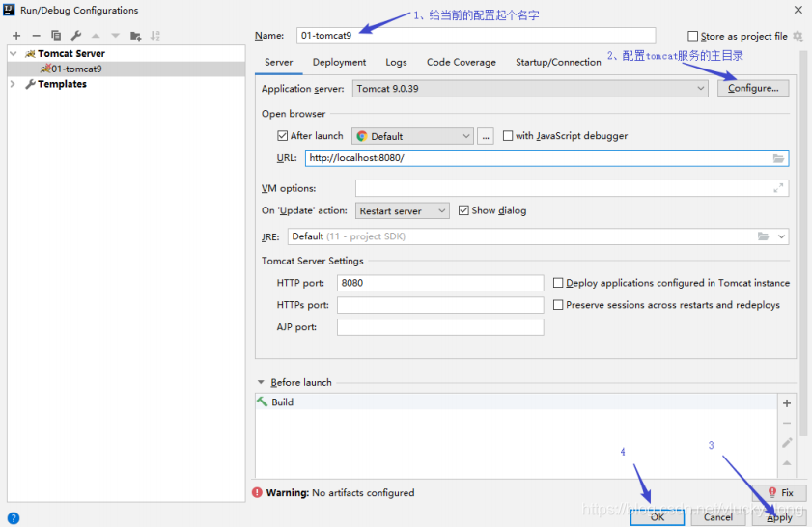The width and height of the screenshot is (812, 527).
Task: Uncheck After launch checkbox
Action: tap(282, 136)
